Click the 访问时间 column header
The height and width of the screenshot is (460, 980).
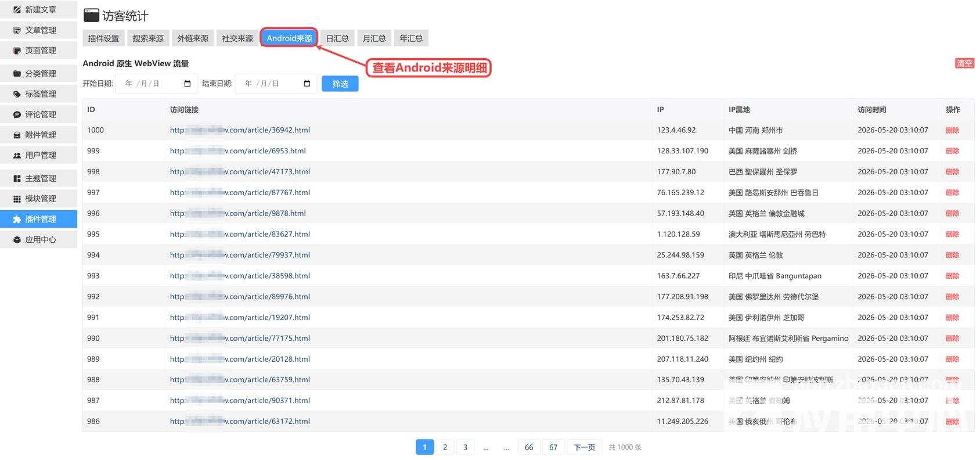[x=871, y=110]
